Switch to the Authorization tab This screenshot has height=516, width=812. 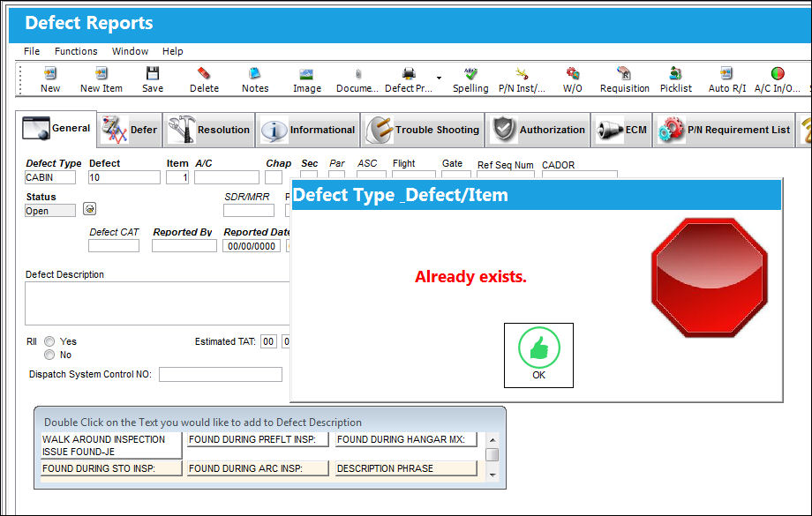(538, 130)
